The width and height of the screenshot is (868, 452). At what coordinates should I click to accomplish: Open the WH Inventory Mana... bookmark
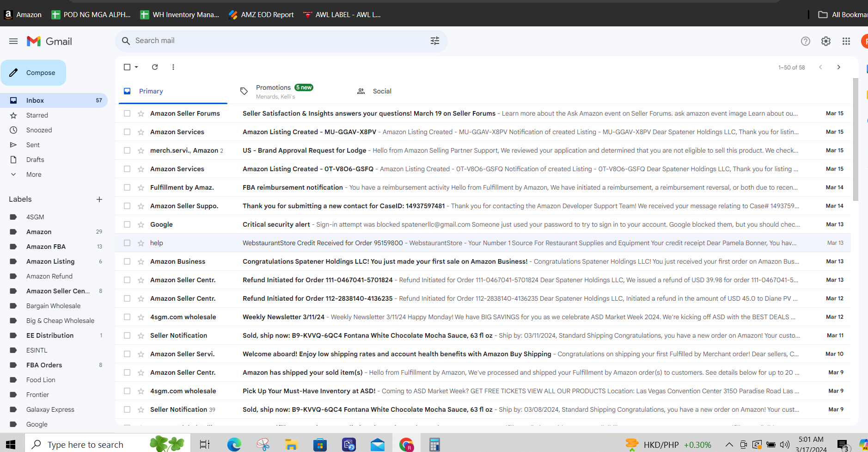point(179,14)
